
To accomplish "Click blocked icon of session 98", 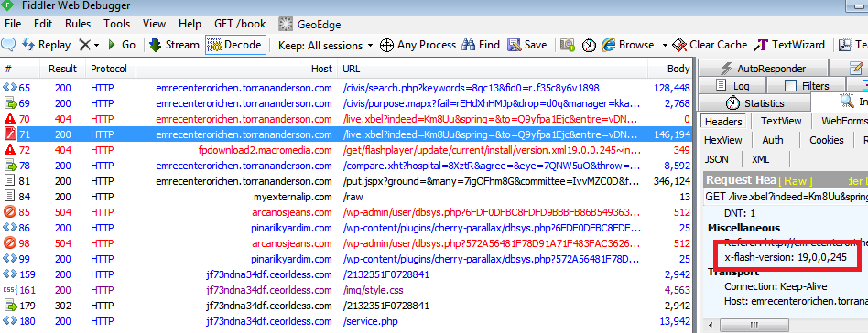I will [9, 242].
